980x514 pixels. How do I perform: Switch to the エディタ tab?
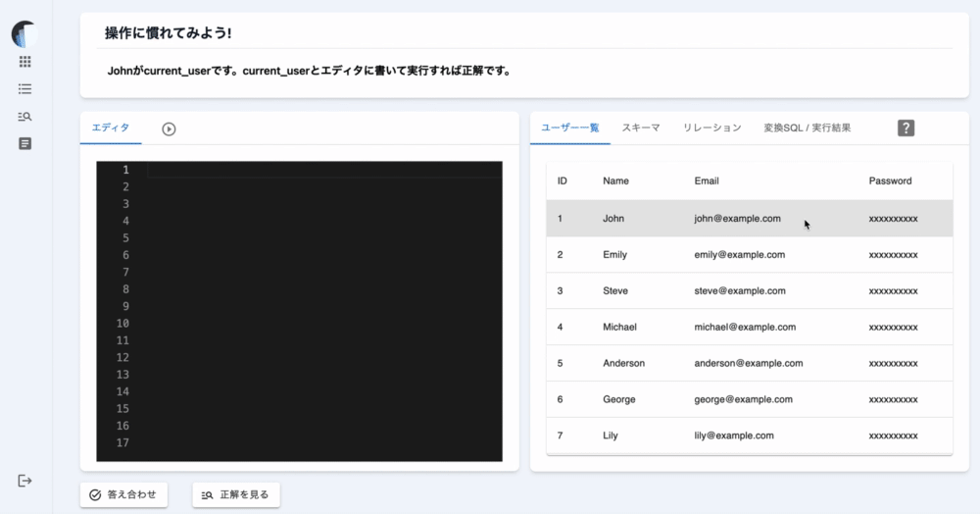tap(111, 128)
